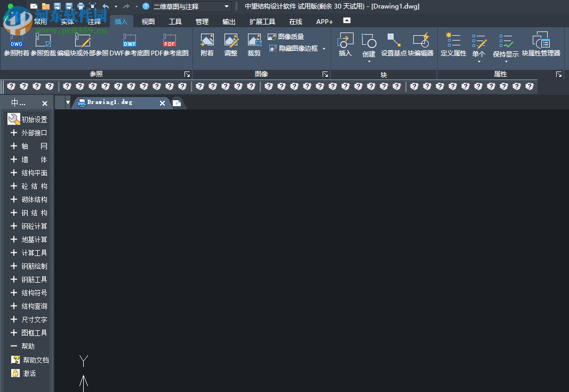The height and width of the screenshot is (392, 569).
Task: Click the 插入 ribbon tab
Action: click(121, 22)
